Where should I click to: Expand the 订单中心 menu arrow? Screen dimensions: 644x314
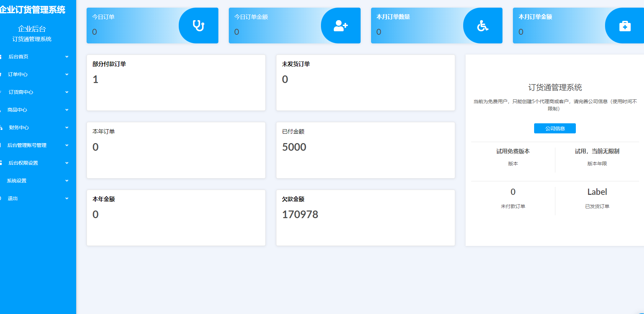[x=67, y=74]
